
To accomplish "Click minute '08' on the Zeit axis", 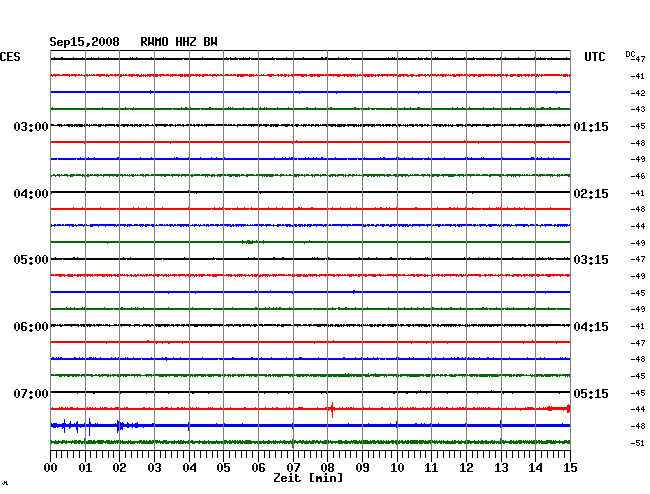I will click(x=327, y=468).
